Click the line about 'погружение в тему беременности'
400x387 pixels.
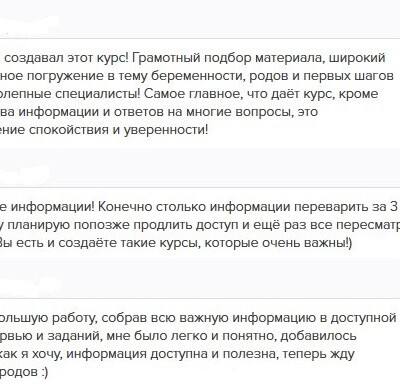click(x=197, y=76)
